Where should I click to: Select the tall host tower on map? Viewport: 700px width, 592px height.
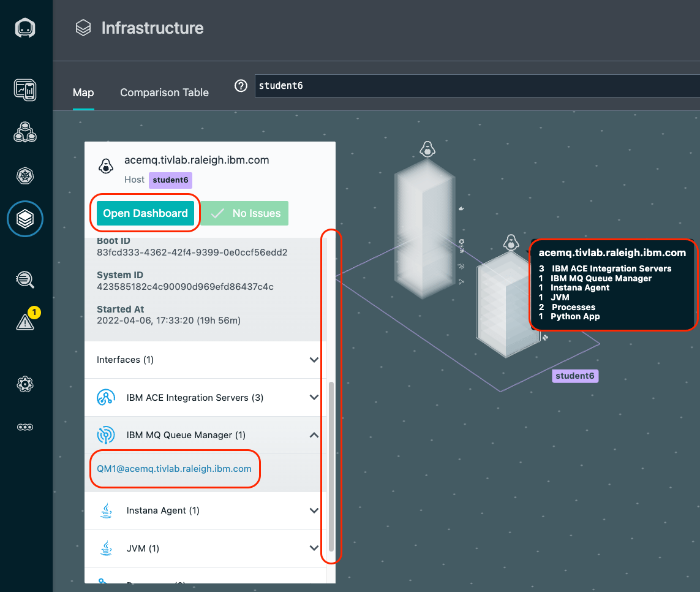pyautogui.click(x=424, y=228)
